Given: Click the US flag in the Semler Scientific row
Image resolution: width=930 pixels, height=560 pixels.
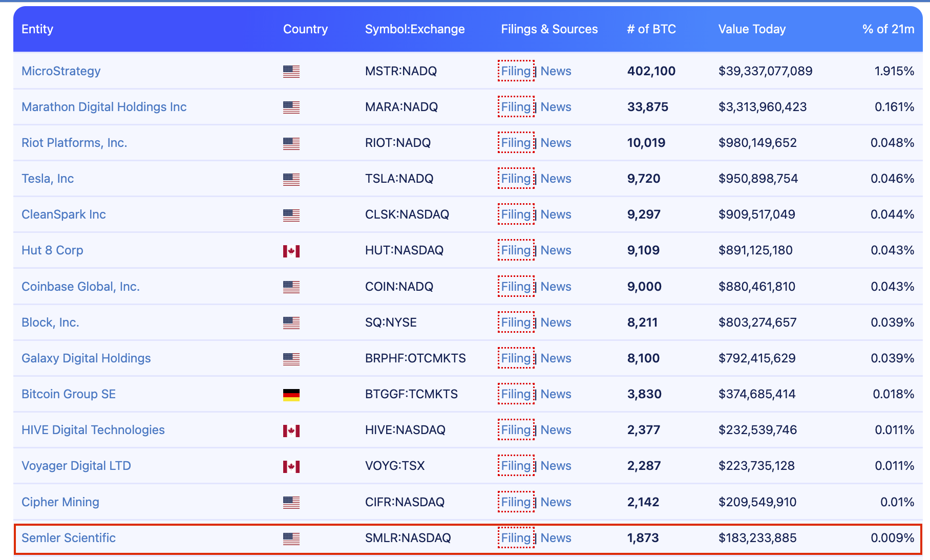Looking at the screenshot, I should click(291, 539).
